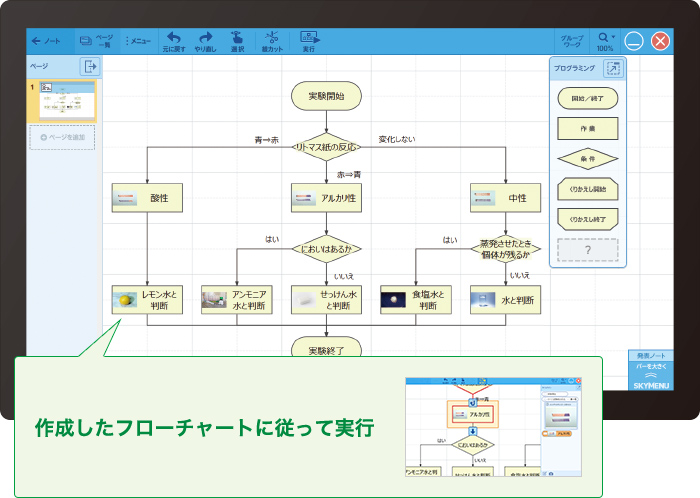Minimize the note window
Viewport: 700px width, 498px height.
coord(633,42)
